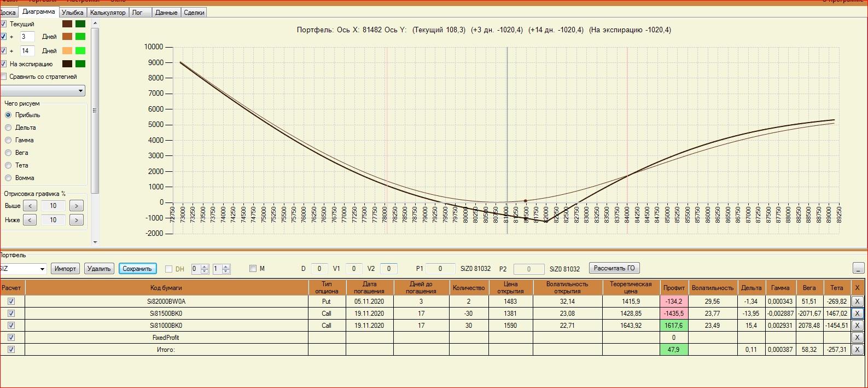Viewport: 868px width, 388px height.
Task: Pick the green swatch for На экспирацию
Action: (80, 64)
